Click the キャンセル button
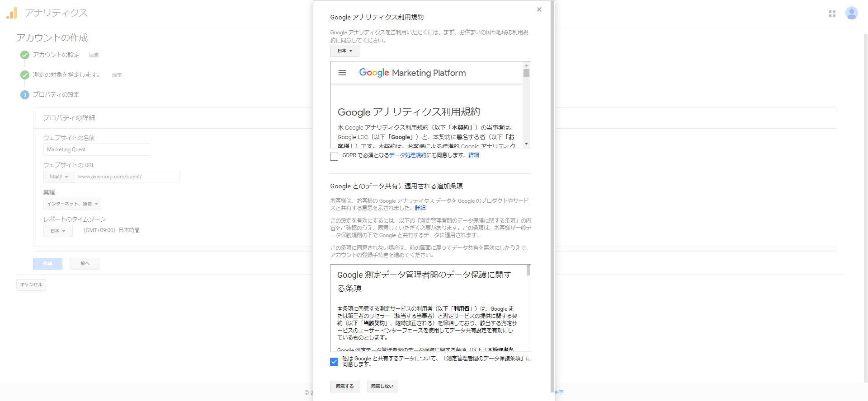 (x=31, y=285)
